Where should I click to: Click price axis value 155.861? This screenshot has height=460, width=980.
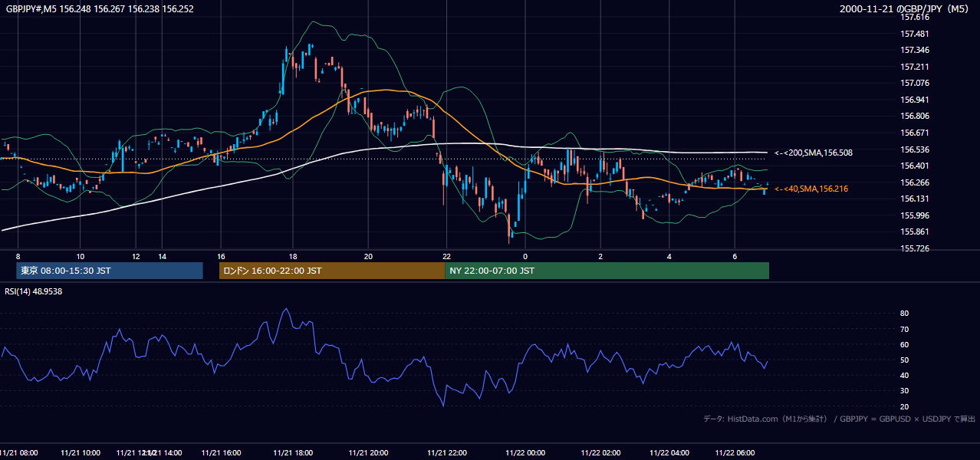coord(916,232)
